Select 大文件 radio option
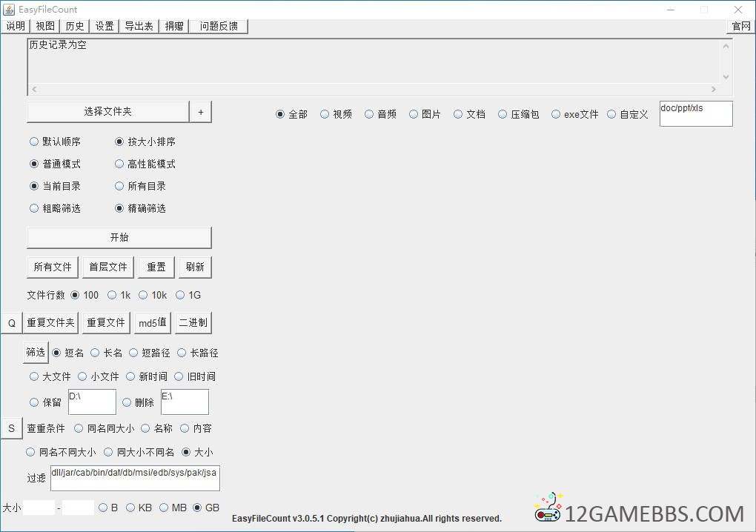Viewport: 756px width, 532px height. tap(50, 377)
